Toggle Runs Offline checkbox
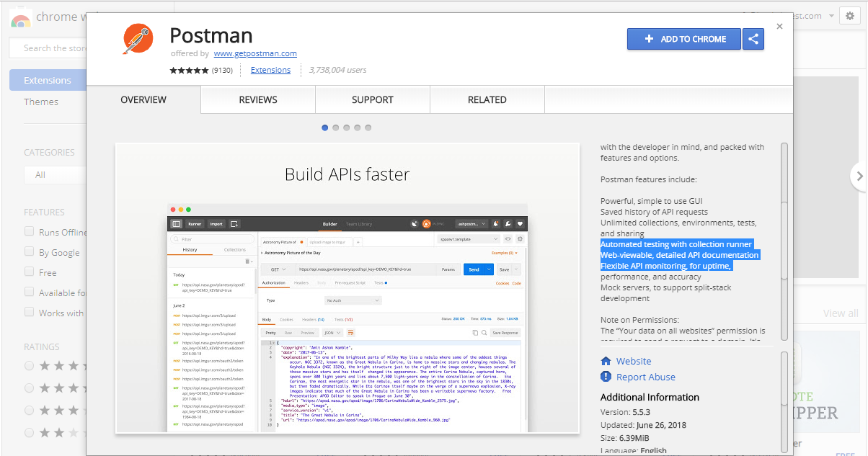Image resolution: width=868 pixels, height=456 pixels. click(30, 232)
